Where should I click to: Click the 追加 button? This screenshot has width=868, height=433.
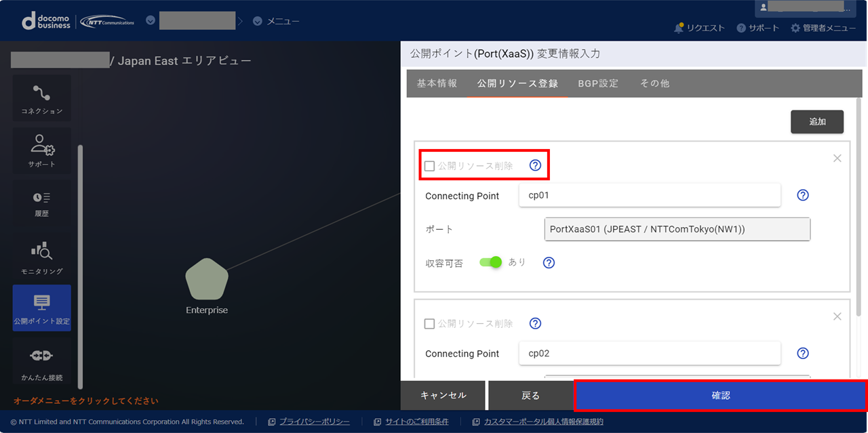click(x=817, y=122)
